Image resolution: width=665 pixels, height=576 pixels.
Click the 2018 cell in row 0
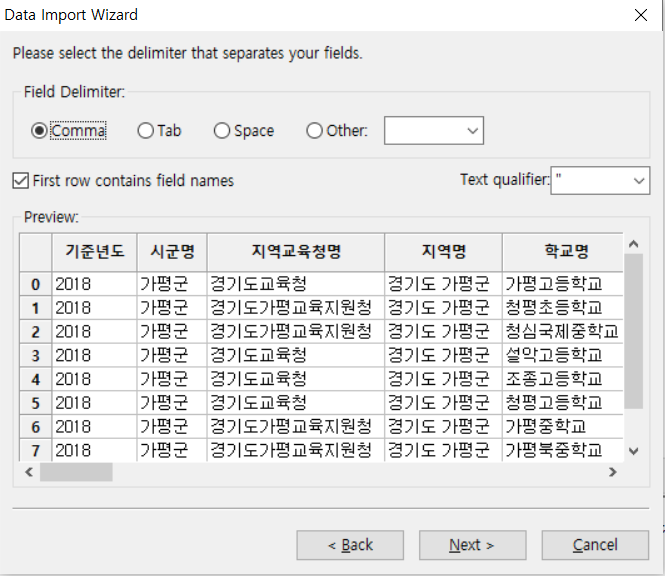(95, 284)
